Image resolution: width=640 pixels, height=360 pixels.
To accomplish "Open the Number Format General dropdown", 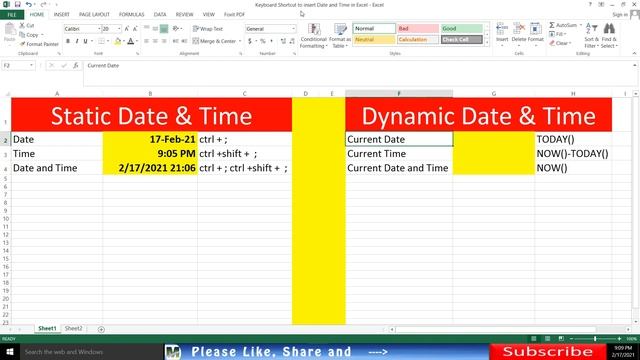I will coord(293,29).
